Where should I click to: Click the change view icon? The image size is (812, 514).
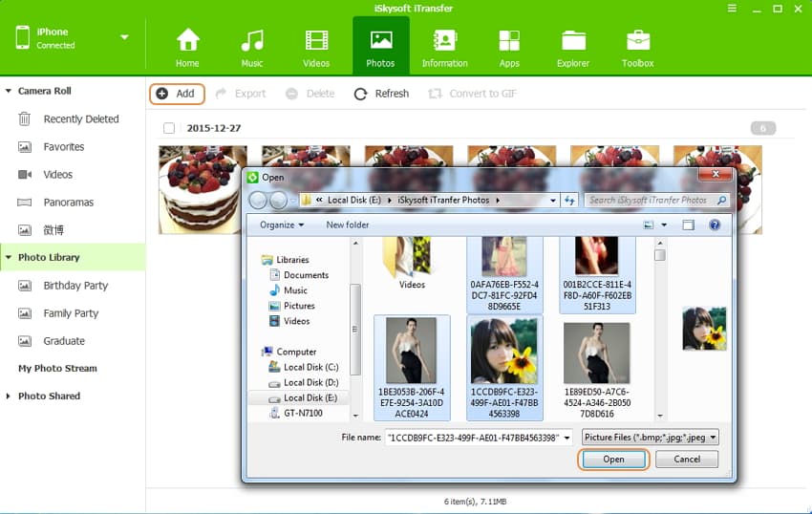click(x=648, y=225)
